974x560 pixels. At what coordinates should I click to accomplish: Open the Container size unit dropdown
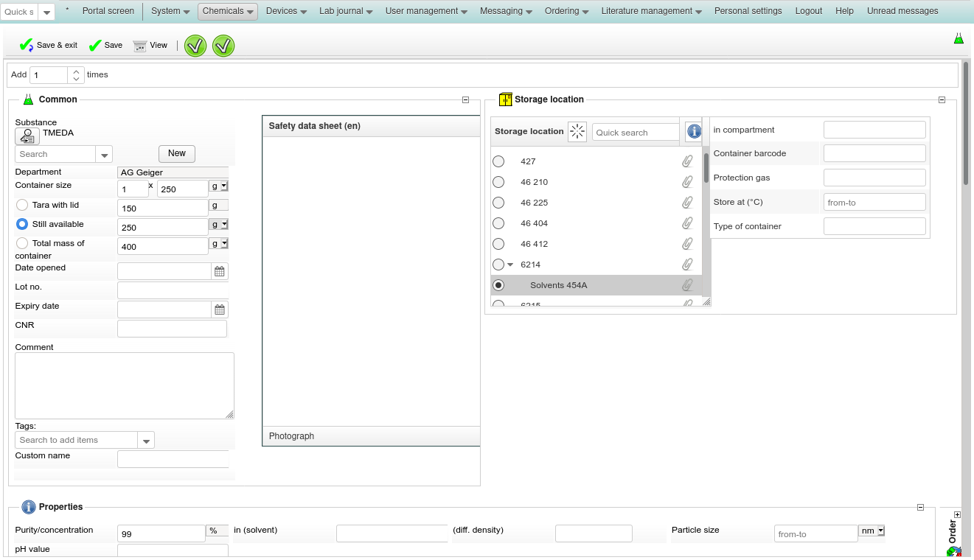point(219,186)
